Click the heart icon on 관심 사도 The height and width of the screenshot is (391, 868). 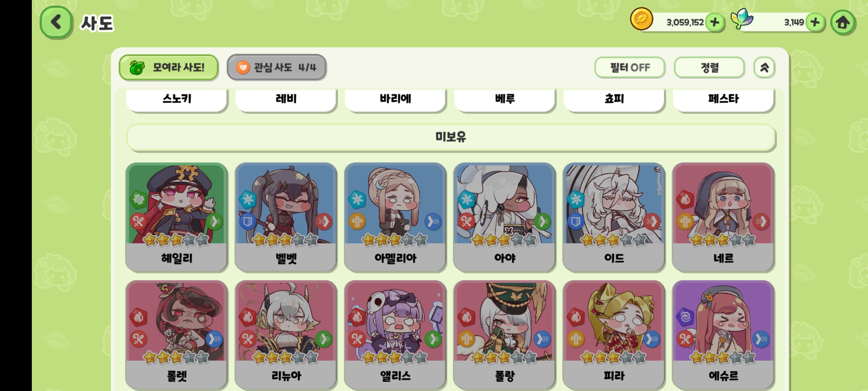click(x=243, y=67)
